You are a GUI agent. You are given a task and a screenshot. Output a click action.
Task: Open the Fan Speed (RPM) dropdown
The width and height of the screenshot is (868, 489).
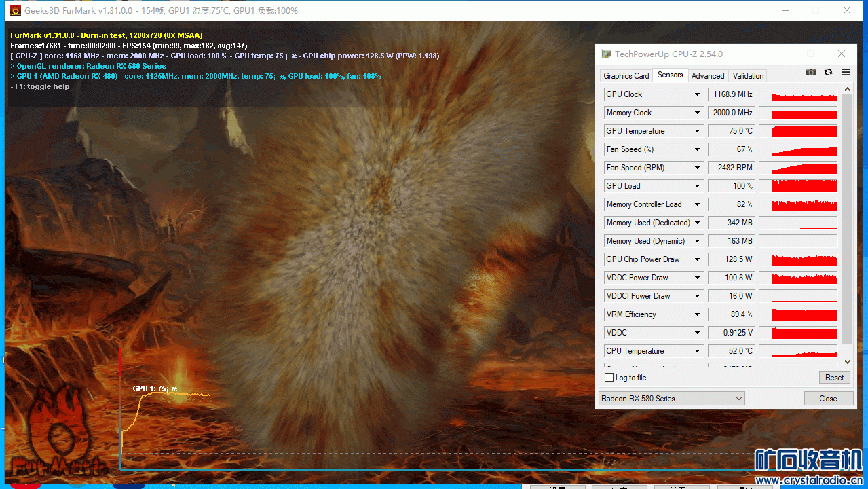pyautogui.click(x=697, y=168)
